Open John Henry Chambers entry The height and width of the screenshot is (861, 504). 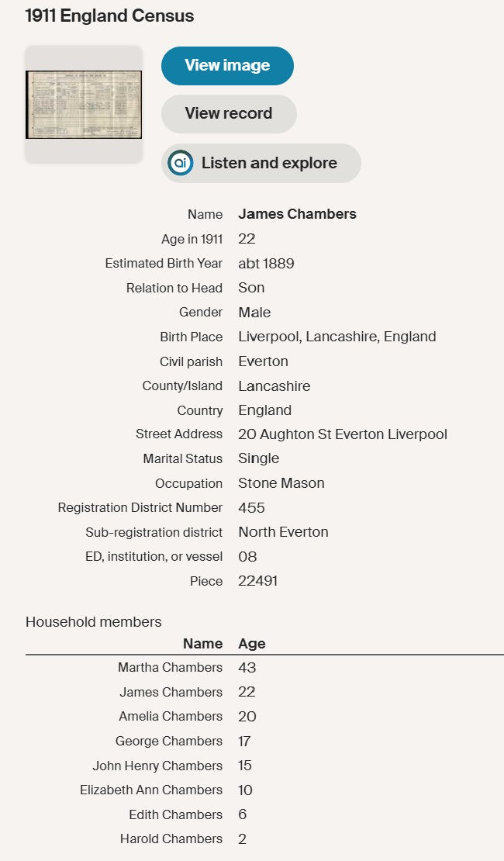(x=157, y=766)
